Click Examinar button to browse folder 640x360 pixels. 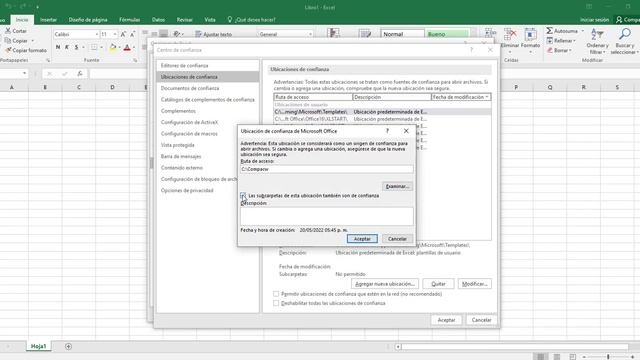pos(398,186)
